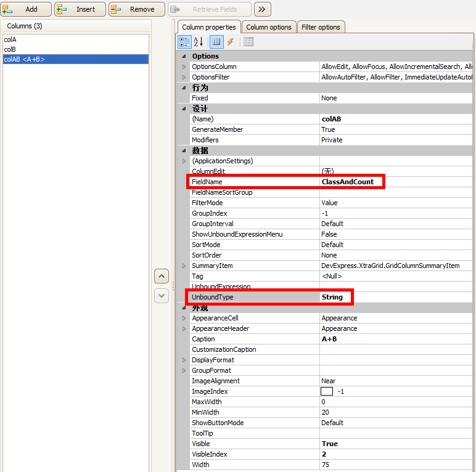Show the Properties list icon
The image size is (476, 472).
coord(216,42)
